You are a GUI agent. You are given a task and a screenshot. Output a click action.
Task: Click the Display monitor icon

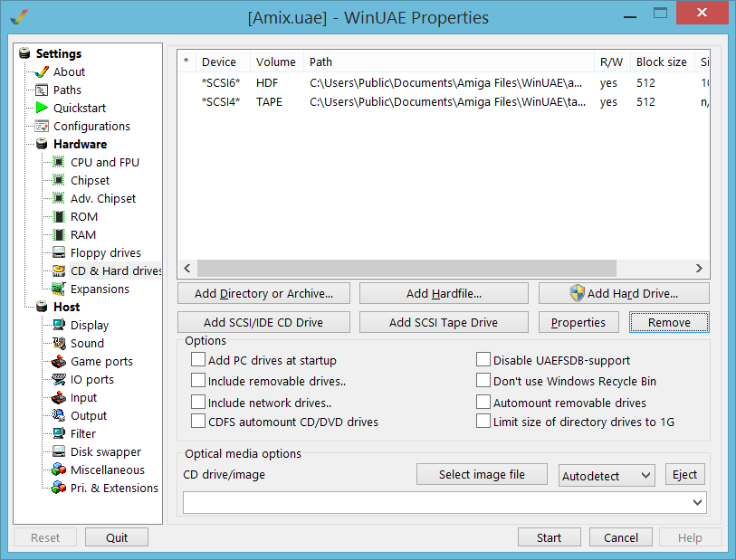click(x=59, y=325)
